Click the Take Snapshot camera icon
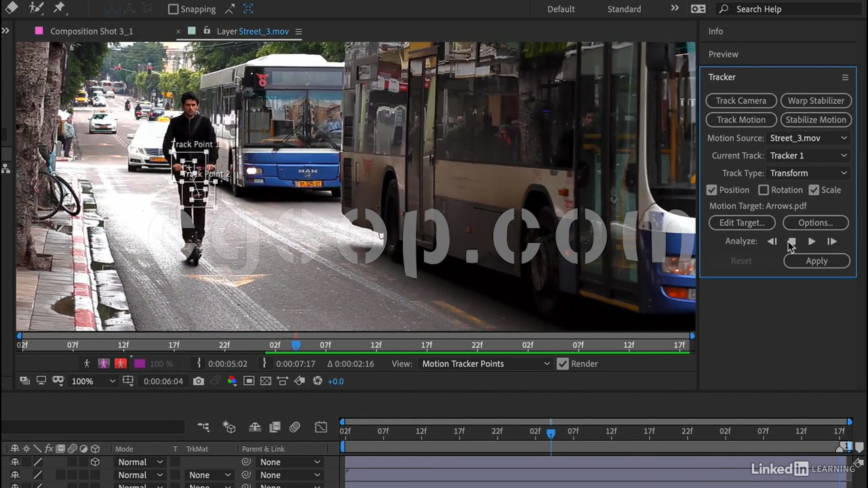This screenshot has width=868, height=488. coord(198,381)
